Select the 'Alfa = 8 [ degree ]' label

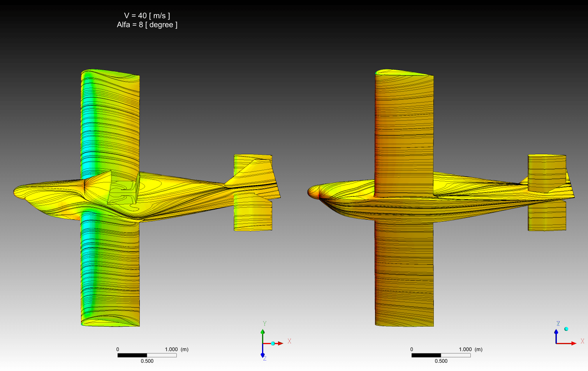tap(147, 25)
